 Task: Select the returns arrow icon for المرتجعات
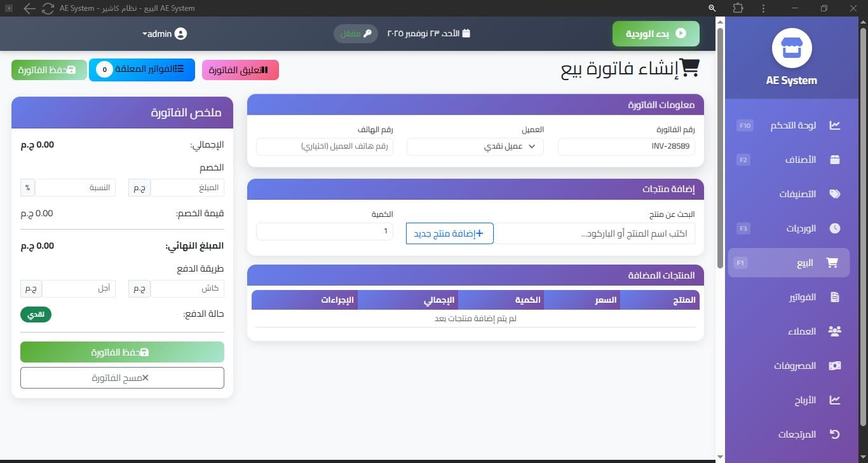coord(834,434)
